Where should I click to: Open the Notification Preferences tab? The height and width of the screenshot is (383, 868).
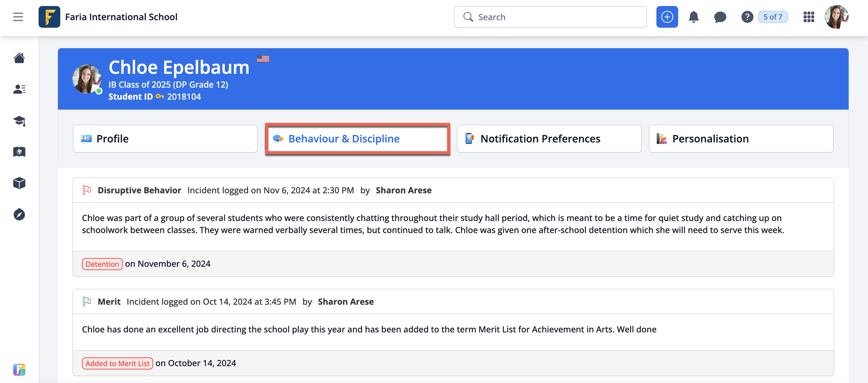tap(549, 139)
